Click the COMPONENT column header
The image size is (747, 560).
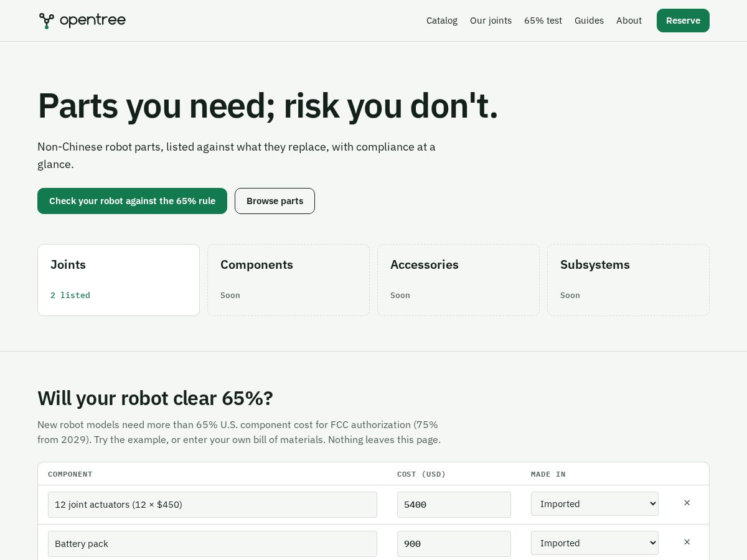(70, 474)
